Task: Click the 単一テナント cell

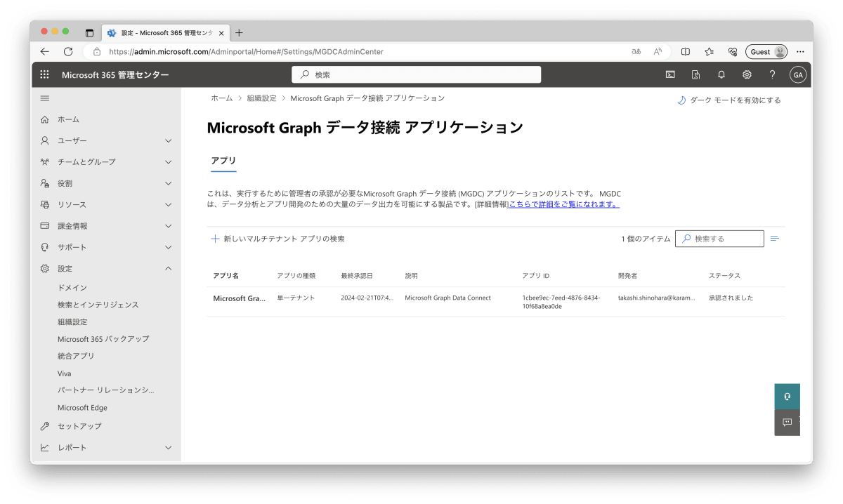Action: pyautogui.click(x=296, y=298)
